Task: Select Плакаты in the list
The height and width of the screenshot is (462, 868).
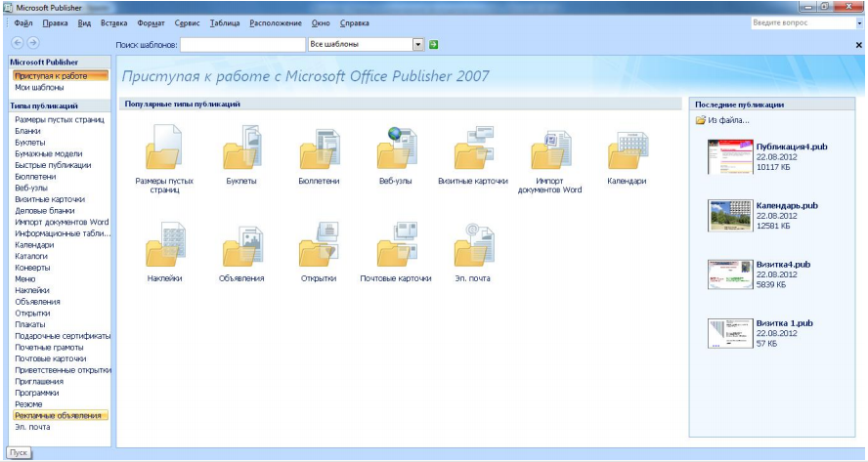Action: tap(30, 324)
